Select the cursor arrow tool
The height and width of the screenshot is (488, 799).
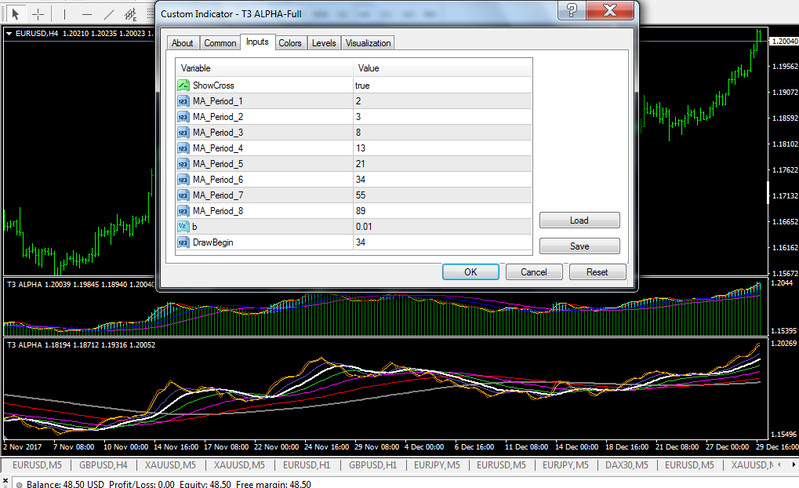point(14,14)
